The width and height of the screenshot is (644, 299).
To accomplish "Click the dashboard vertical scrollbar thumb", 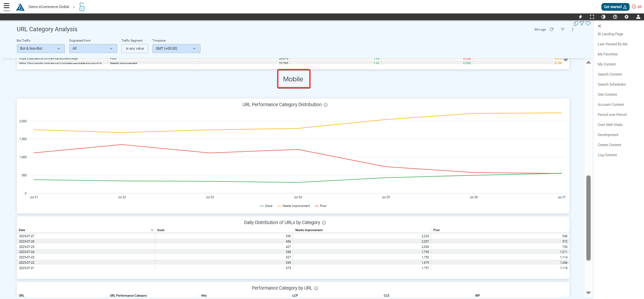I will [588, 218].
